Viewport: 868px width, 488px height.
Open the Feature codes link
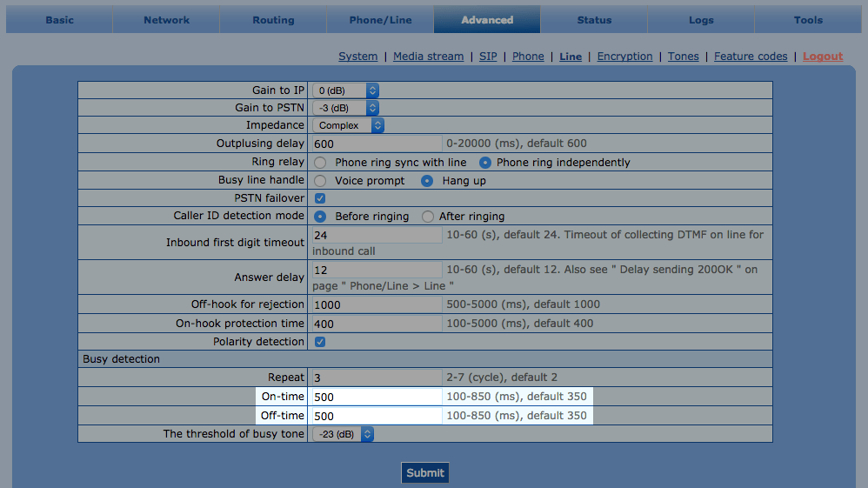(751, 57)
